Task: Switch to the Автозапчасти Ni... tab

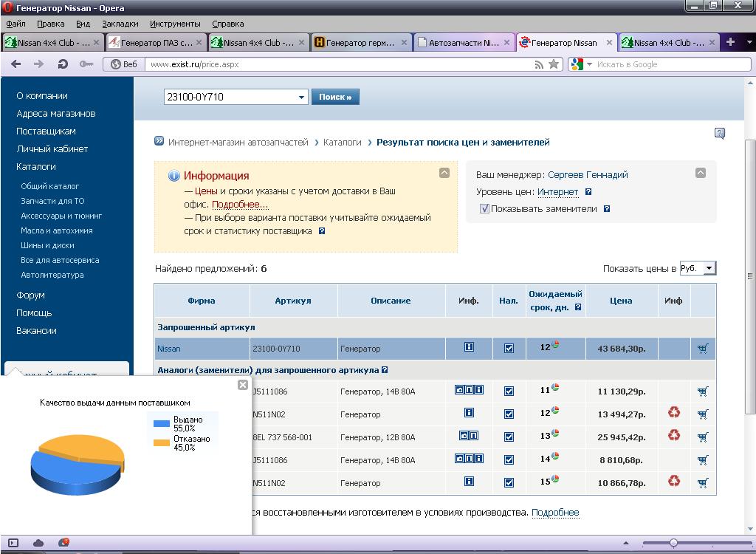Action: [464, 42]
